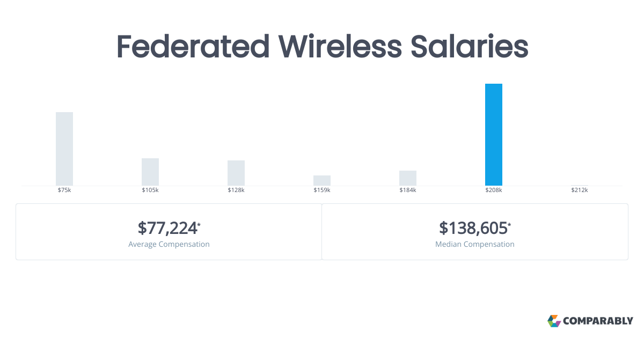Select the $184k salary bar
The image size is (644, 338).
[408, 178]
